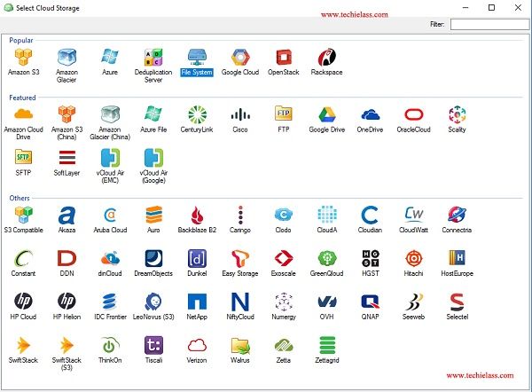The width and height of the screenshot is (532, 392).
Task: Click the File System icon
Action: click(197, 57)
